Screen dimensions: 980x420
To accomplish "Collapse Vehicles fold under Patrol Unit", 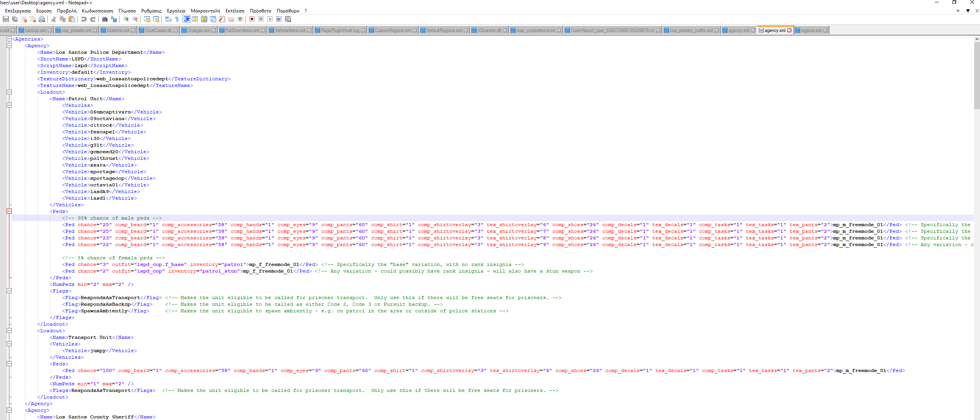I will 9,105.
